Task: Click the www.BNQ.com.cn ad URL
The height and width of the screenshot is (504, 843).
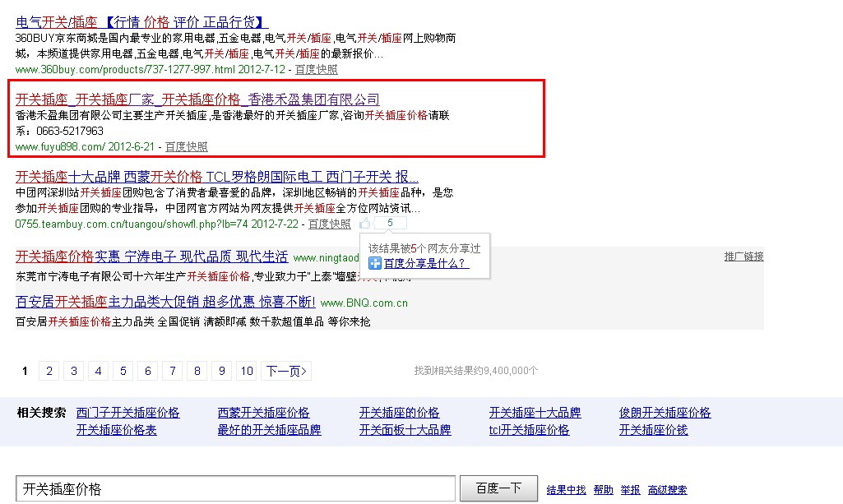Action: coord(364,303)
